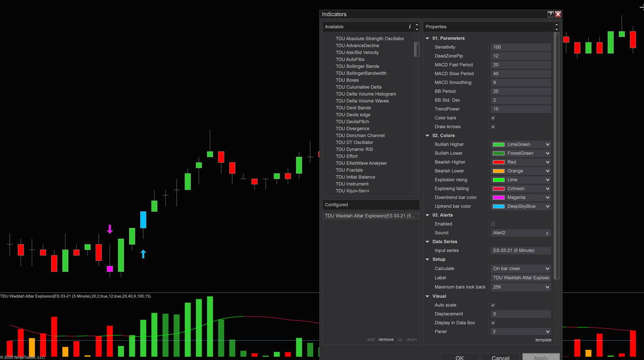The image size is (644, 360).
Task: Collapse the Available panel arrows
Action: pos(417,26)
